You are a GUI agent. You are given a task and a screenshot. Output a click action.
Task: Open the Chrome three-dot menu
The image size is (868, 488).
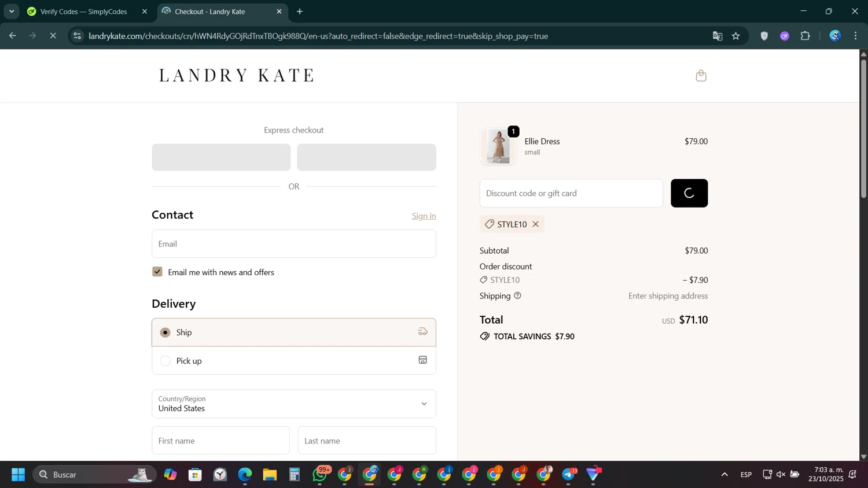click(x=856, y=36)
